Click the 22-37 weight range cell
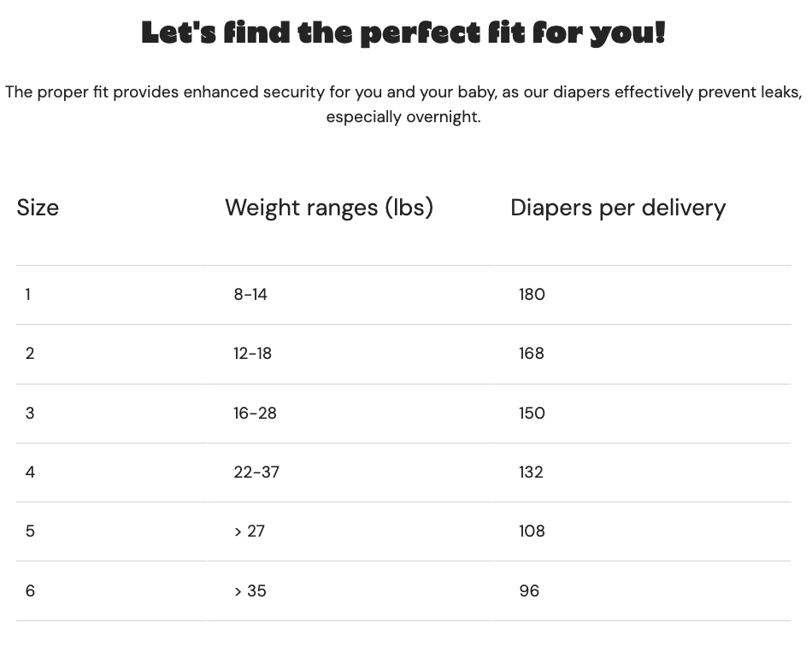812x646 pixels. 256,472
